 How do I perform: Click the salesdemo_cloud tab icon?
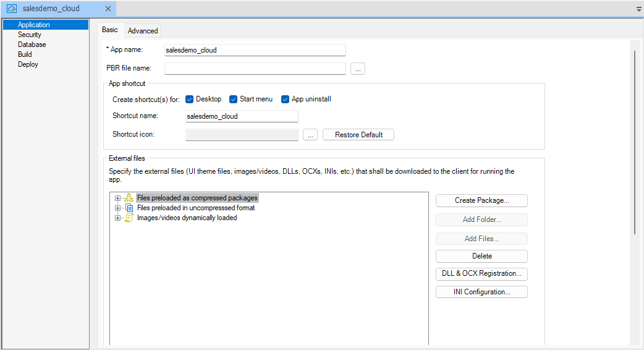pyautogui.click(x=11, y=9)
